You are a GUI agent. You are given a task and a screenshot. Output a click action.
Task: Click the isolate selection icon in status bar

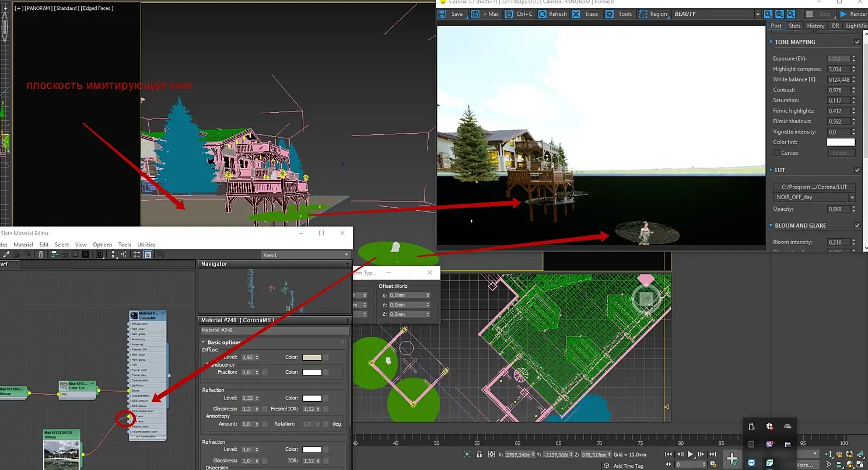point(467,454)
